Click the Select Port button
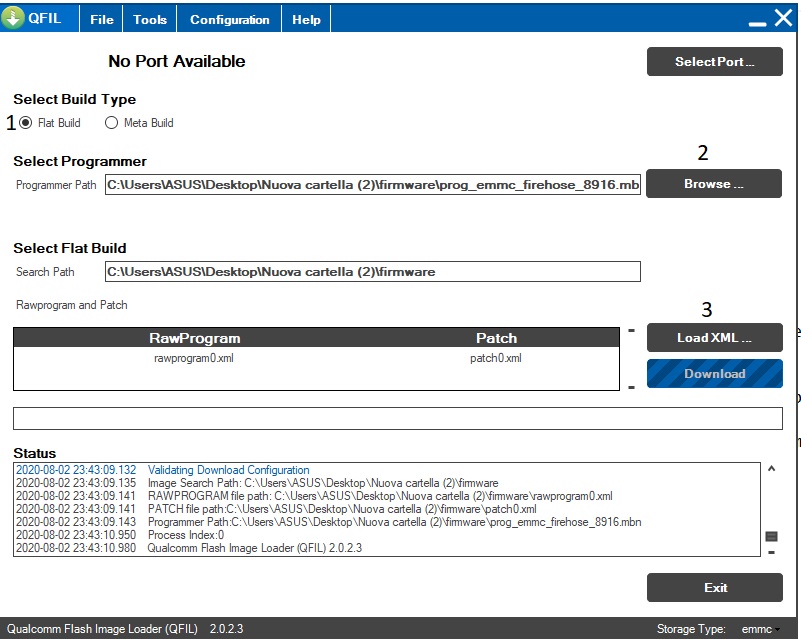The image size is (801, 639). (x=714, y=62)
